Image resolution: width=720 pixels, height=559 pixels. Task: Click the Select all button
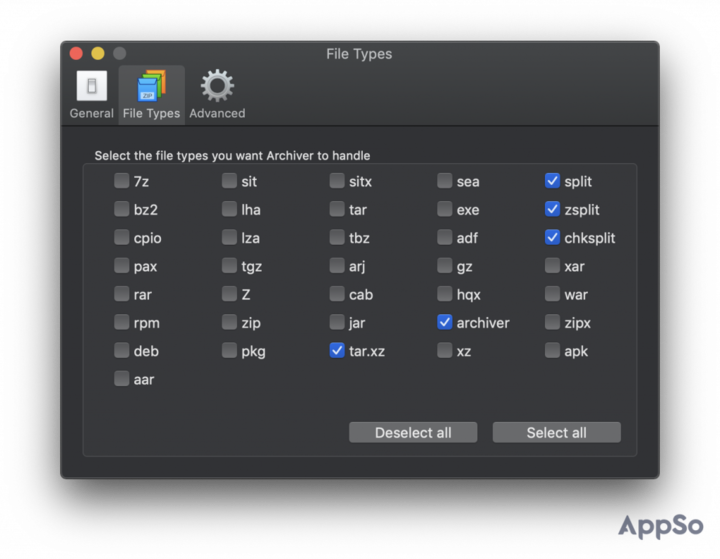tap(557, 433)
